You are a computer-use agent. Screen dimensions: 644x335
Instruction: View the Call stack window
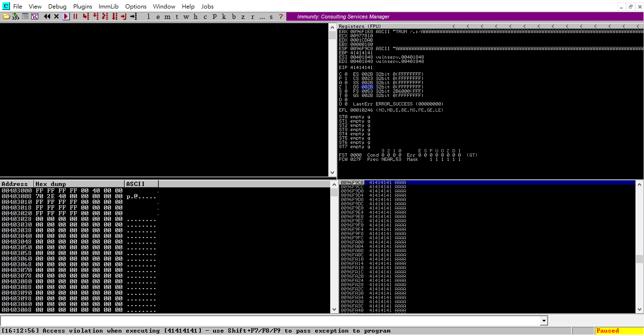pos(224,17)
